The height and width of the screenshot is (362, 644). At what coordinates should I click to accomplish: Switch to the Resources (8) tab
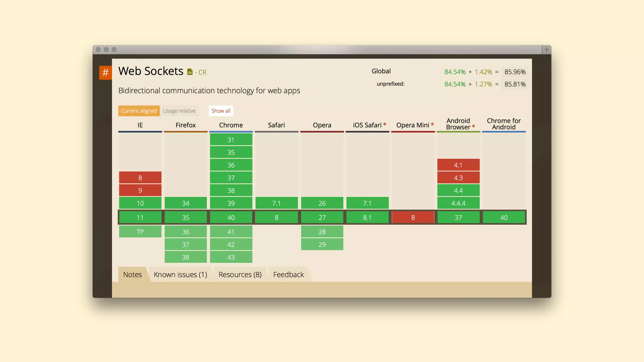[x=240, y=275]
